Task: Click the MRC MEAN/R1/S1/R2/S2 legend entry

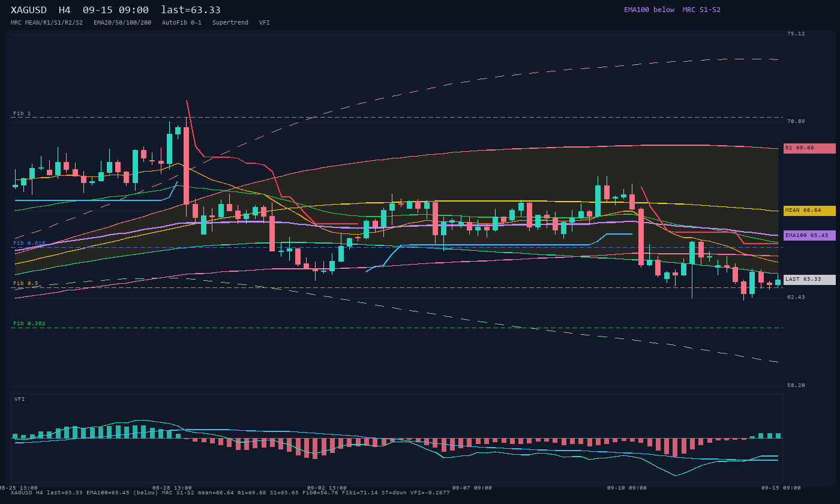Action: click(47, 23)
